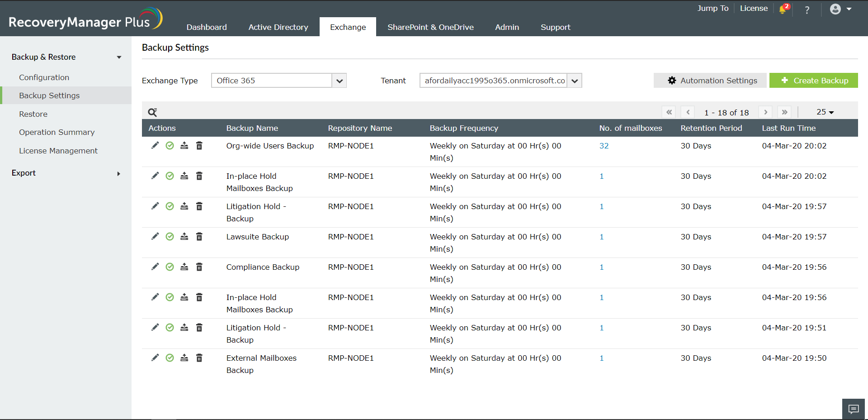868x420 pixels.
Task: Delete the External Mailboxes Backup
Action: point(199,358)
